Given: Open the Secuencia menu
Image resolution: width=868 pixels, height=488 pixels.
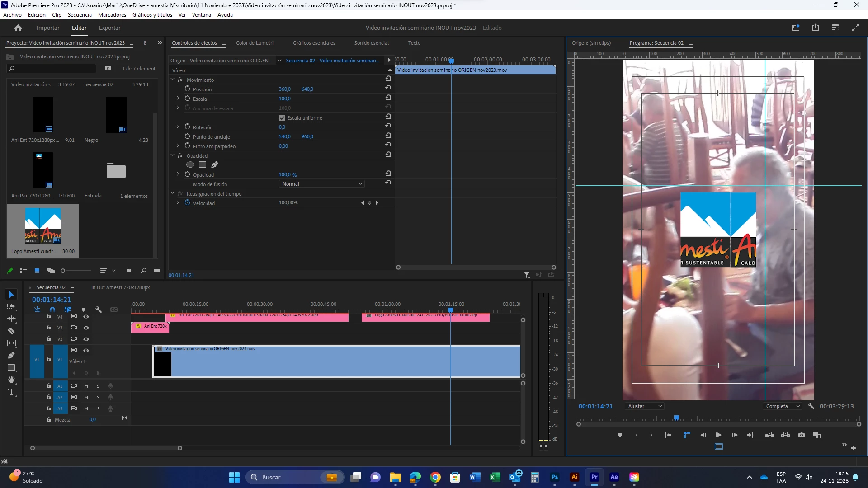Looking at the screenshot, I should click(80, 15).
